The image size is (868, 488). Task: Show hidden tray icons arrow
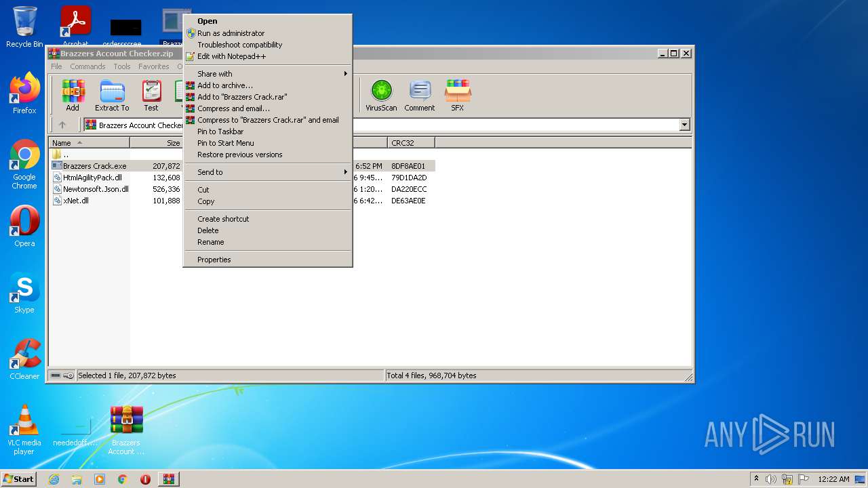coord(756,479)
